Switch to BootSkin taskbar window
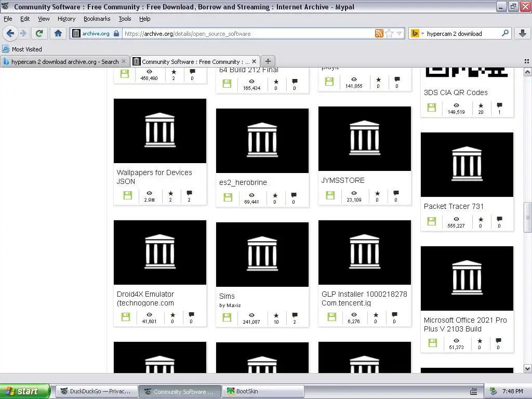The width and height of the screenshot is (532, 399). pyautogui.click(x=262, y=391)
